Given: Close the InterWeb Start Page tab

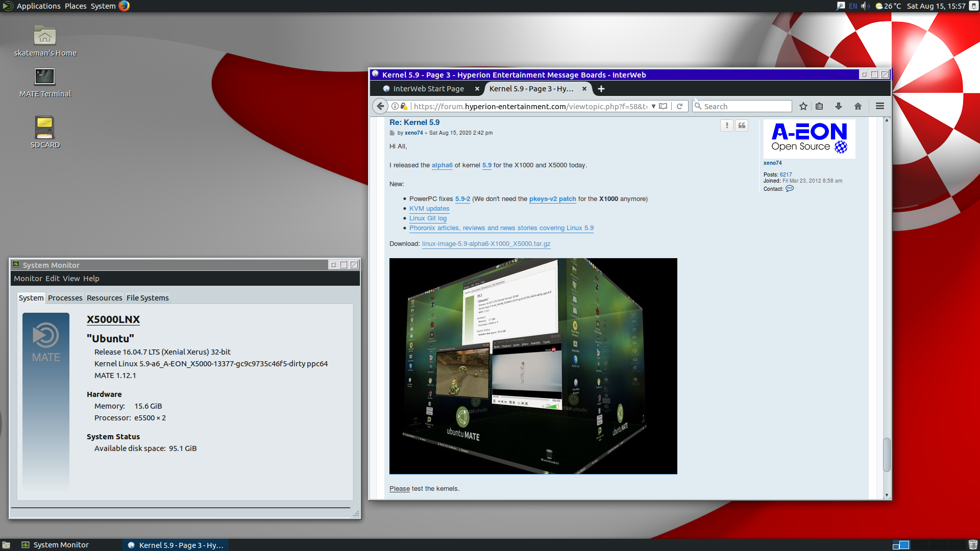Looking at the screenshot, I should [477, 89].
